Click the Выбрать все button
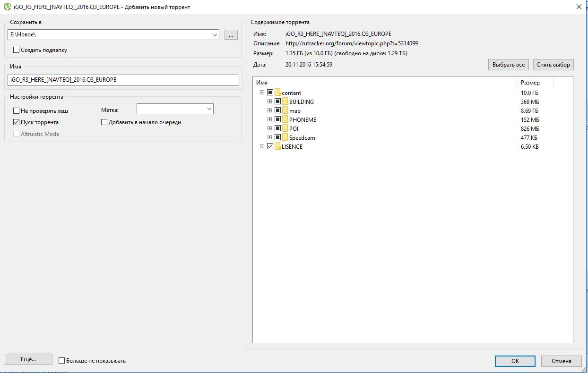This screenshot has width=588, height=373. pyautogui.click(x=508, y=65)
